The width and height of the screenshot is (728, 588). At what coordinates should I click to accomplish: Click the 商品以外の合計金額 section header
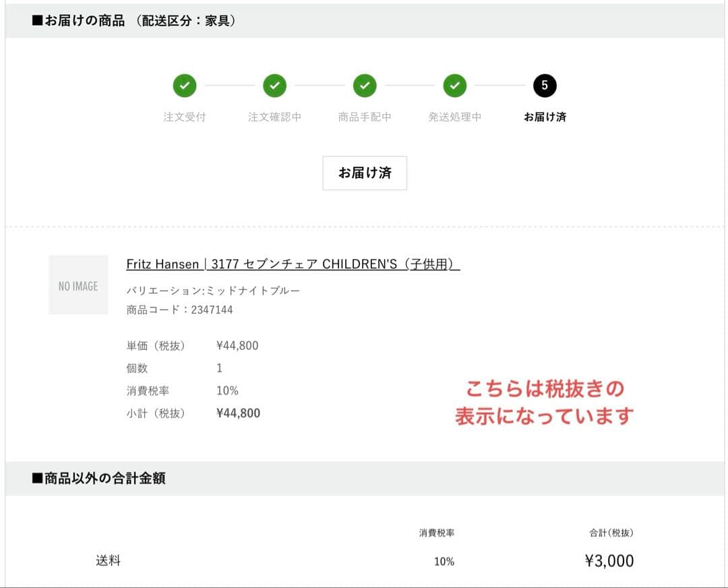click(x=98, y=479)
